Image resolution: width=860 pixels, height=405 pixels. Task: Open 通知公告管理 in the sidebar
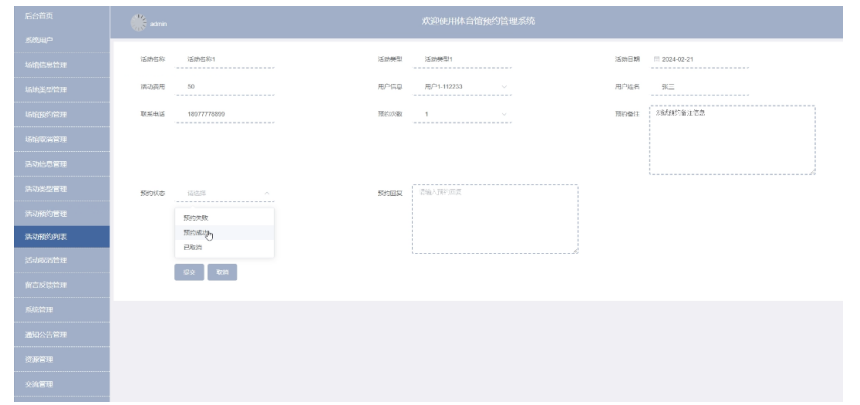[x=62, y=334]
